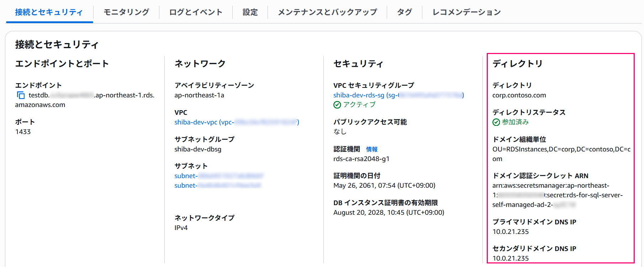Click the 接続とセキュリティ section heading
Screen dimensions: 644x267
tap(57, 44)
